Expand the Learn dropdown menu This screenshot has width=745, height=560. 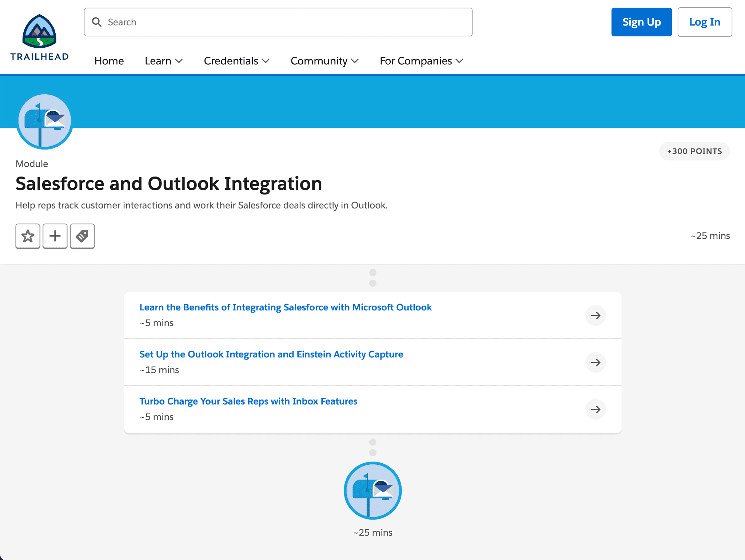[164, 61]
